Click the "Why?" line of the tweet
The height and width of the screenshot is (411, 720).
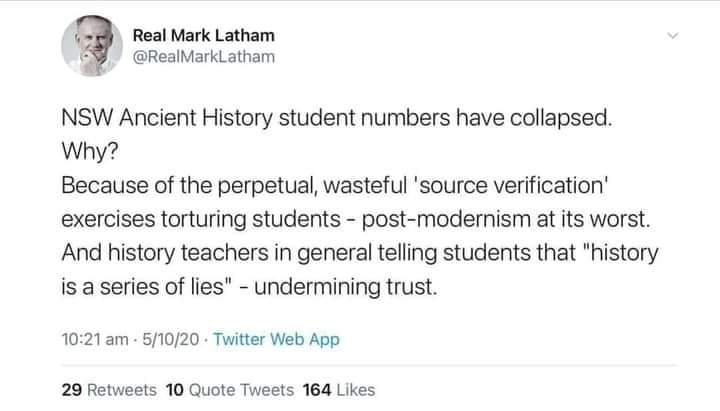pos(88,152)
